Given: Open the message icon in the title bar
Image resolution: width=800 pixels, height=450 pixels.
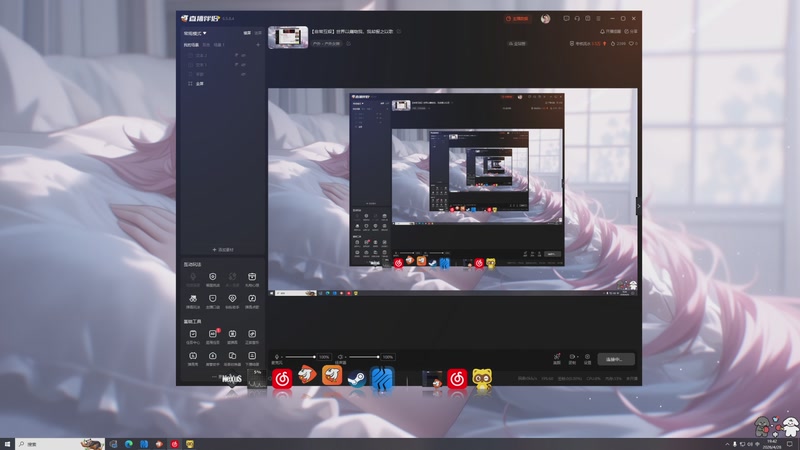Looking at the screenshot, I should pos(566,18).
